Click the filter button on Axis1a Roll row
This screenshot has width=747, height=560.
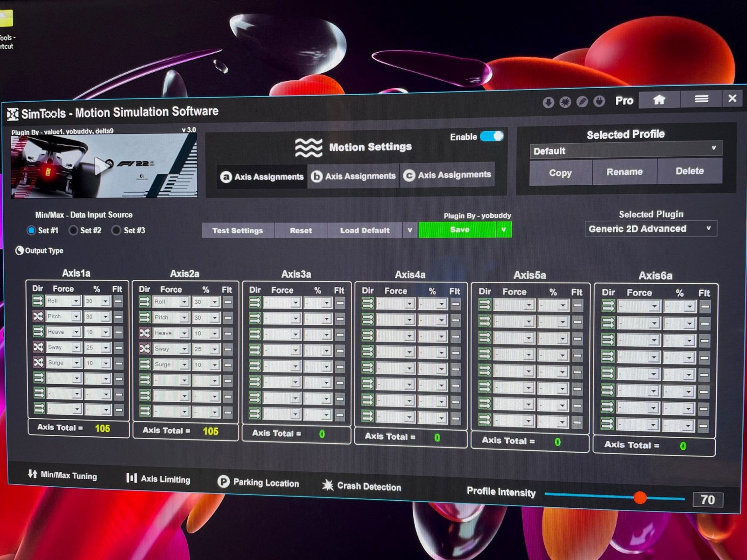tap(118, 301)
